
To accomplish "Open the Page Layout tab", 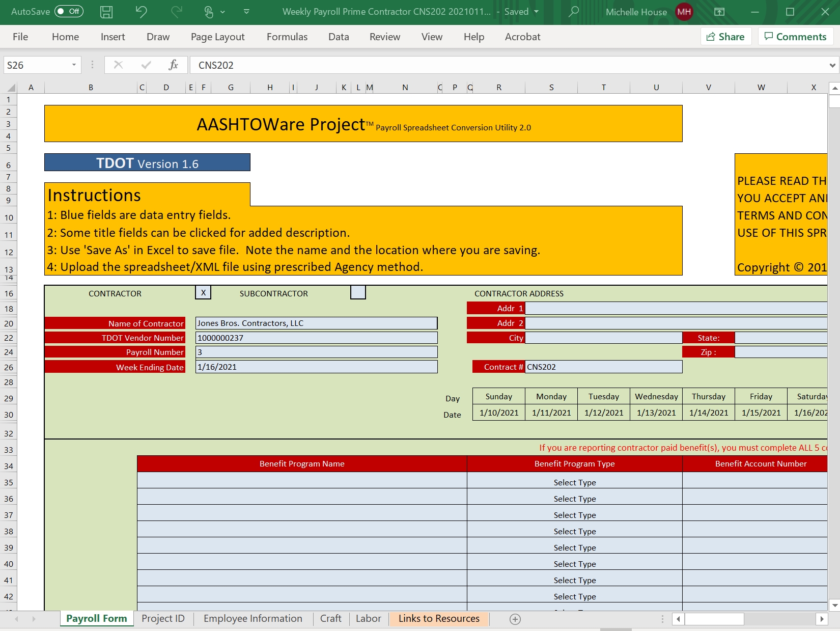I will 217,37.
